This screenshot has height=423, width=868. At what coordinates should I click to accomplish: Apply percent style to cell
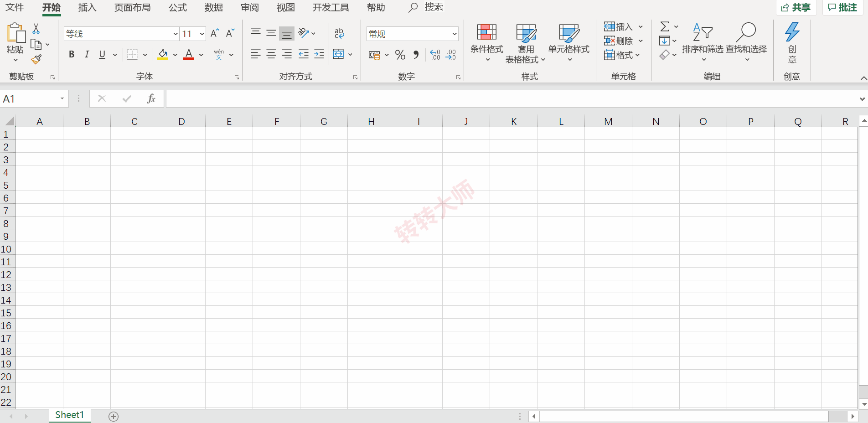tap(400, 55)
